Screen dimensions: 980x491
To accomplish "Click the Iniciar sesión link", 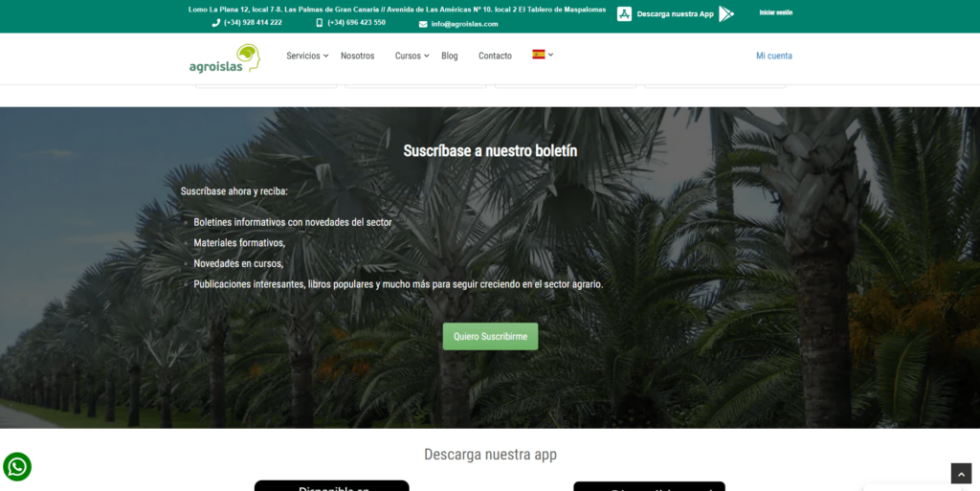I will [x=775, y=12].
